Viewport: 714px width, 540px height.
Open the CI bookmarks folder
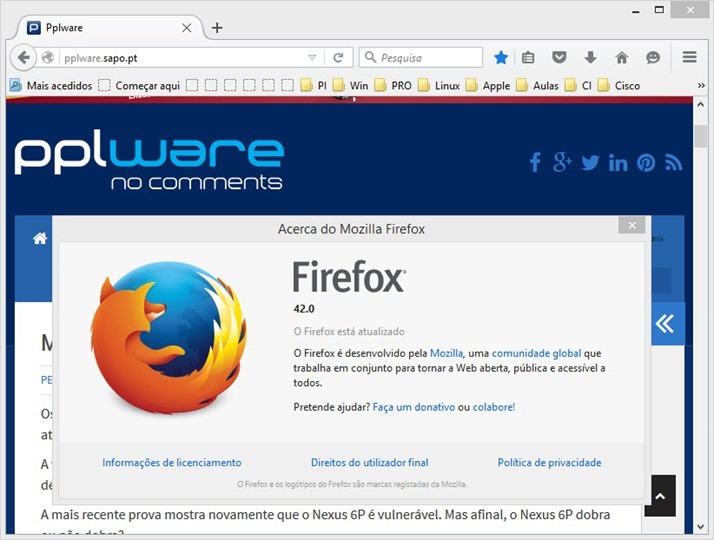[578, 85]
